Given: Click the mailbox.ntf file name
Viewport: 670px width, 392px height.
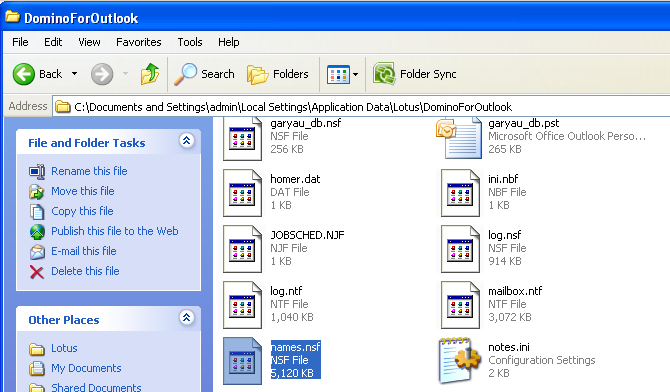Looking at the screenshot, I should tap(515, 291).
